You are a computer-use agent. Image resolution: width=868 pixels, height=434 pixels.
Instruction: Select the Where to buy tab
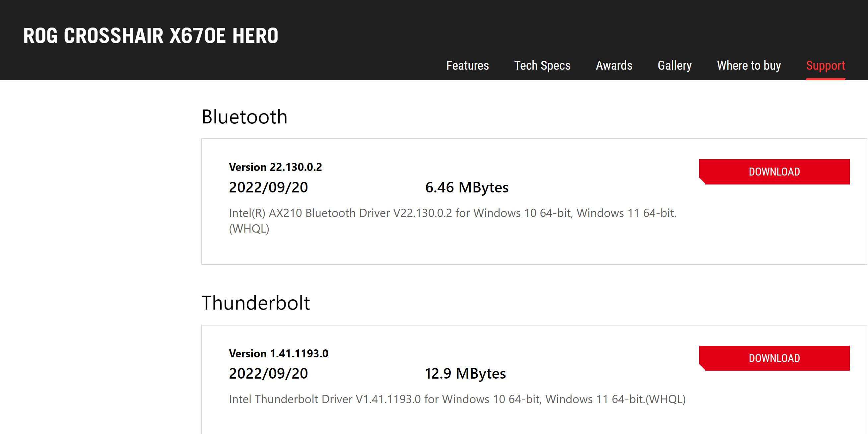(749, 65)
